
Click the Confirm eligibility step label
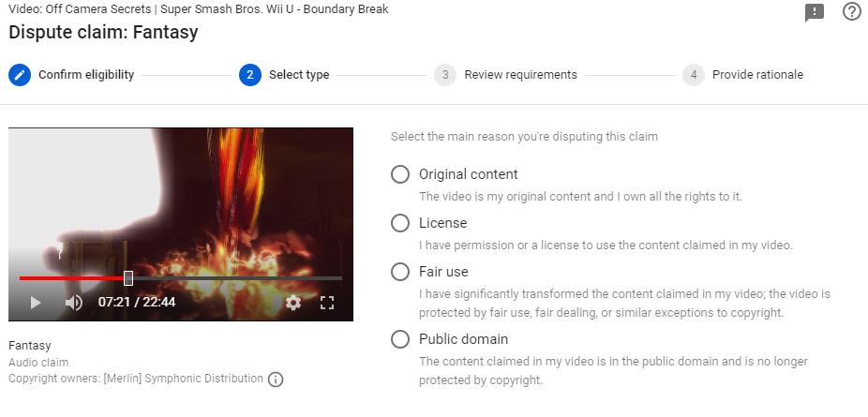(x=86, y=75)
